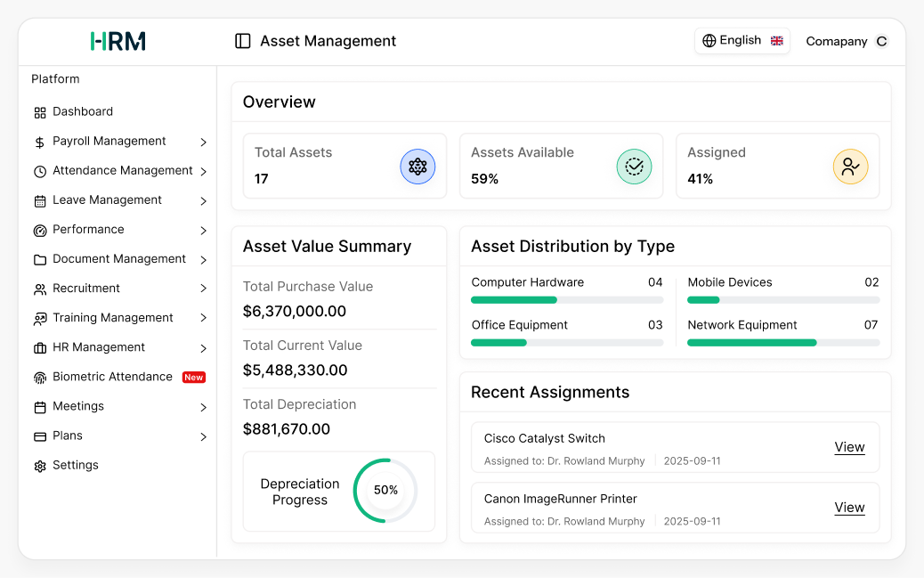The image size is (924, 578).
Task: Click the Document folder icon
Action: point(39,260)
